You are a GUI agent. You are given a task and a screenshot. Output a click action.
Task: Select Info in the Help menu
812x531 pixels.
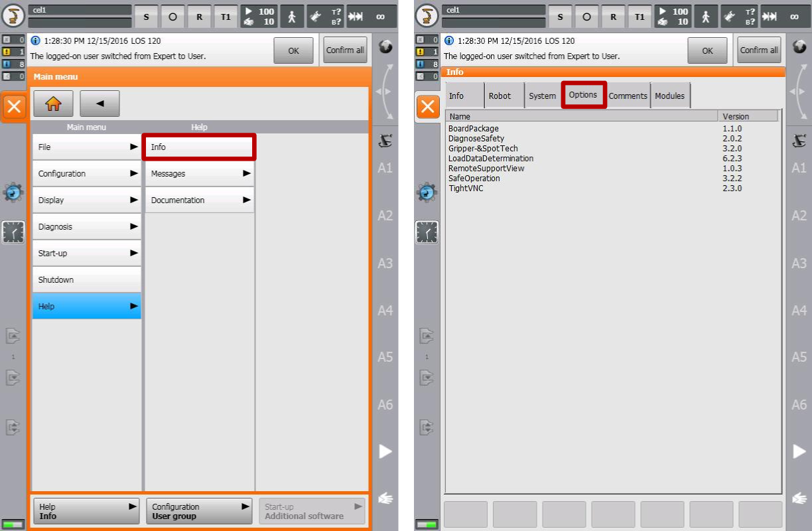click(199, 147)
